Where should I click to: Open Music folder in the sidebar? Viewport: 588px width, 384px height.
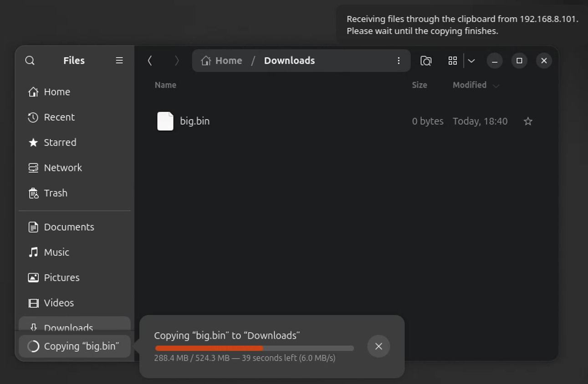(x=75, y=252)
